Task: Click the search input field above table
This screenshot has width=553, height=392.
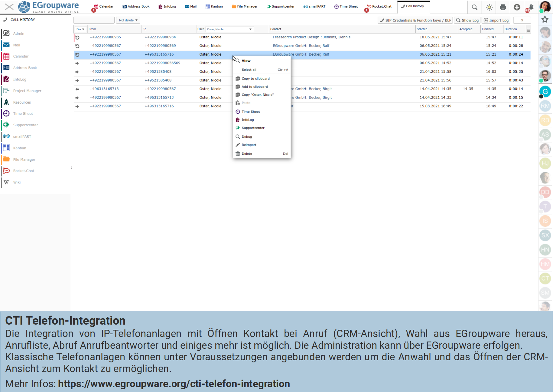Action: point(94,20)
